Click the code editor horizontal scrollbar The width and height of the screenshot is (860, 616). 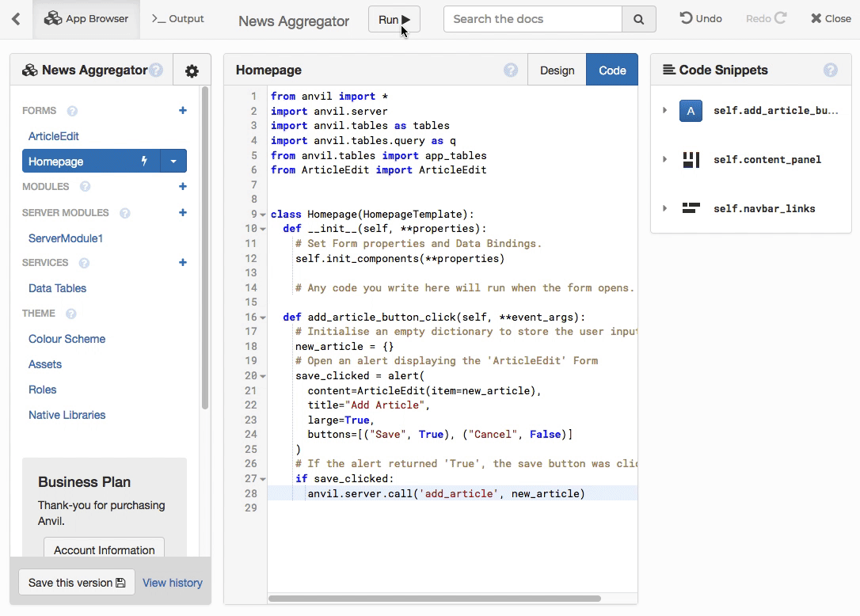(435, 599)
